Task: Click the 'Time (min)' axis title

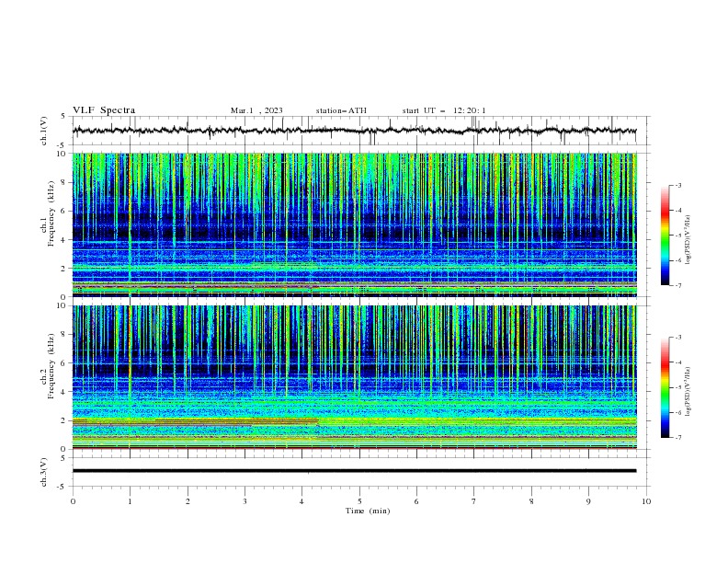Action: click(x=368, y=511)
